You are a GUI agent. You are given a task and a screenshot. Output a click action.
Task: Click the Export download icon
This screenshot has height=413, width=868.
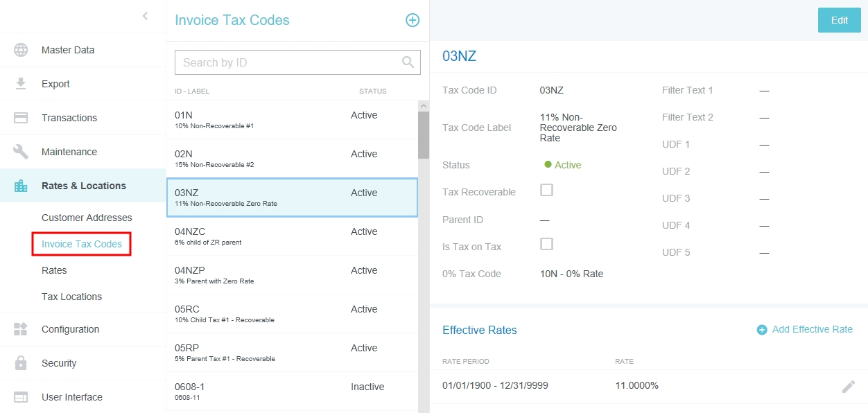pyautogui.click(x=21, y=84)
